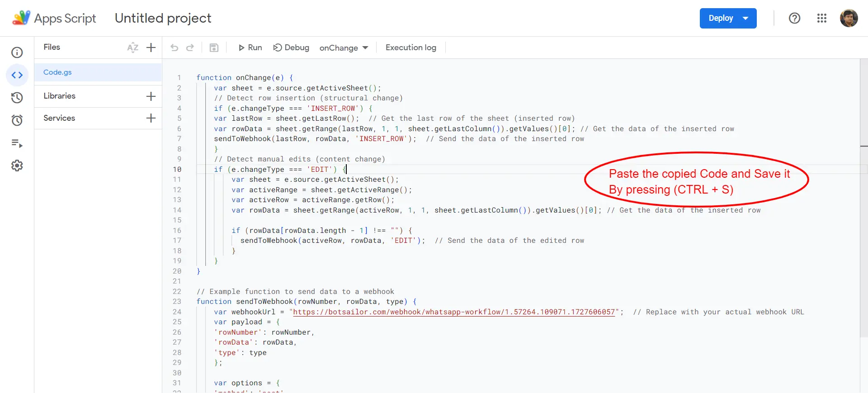868x393 pixels.
Task: Sort files alphabetically with AZ icon
Action: 132,47
